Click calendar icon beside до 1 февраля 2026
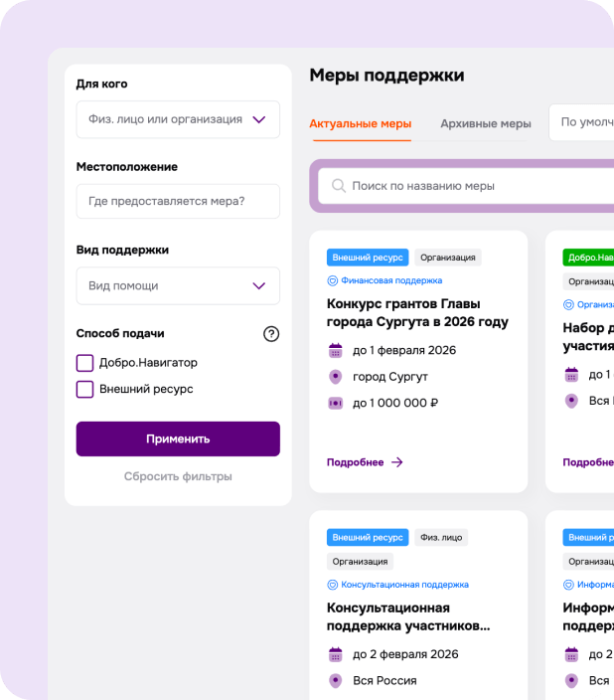Image resolution: width=614 pixels, height=700 pixels. (x=335, y=350)
